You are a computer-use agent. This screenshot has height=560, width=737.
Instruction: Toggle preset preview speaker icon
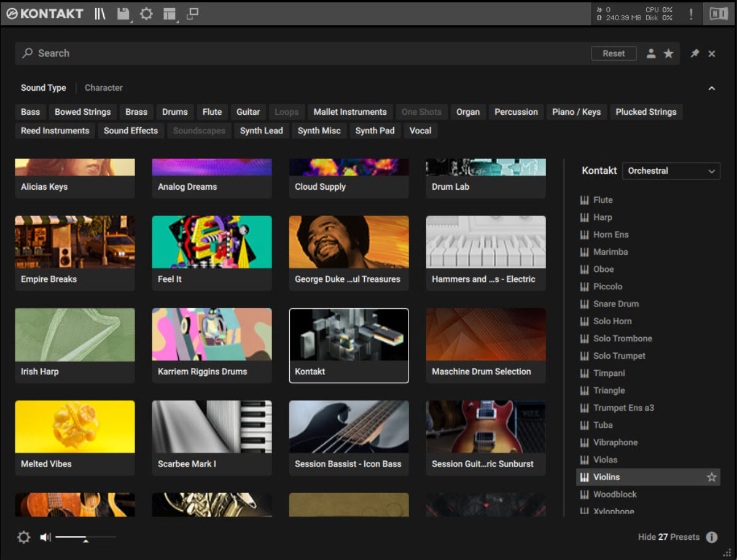click(x=45, y=537)
